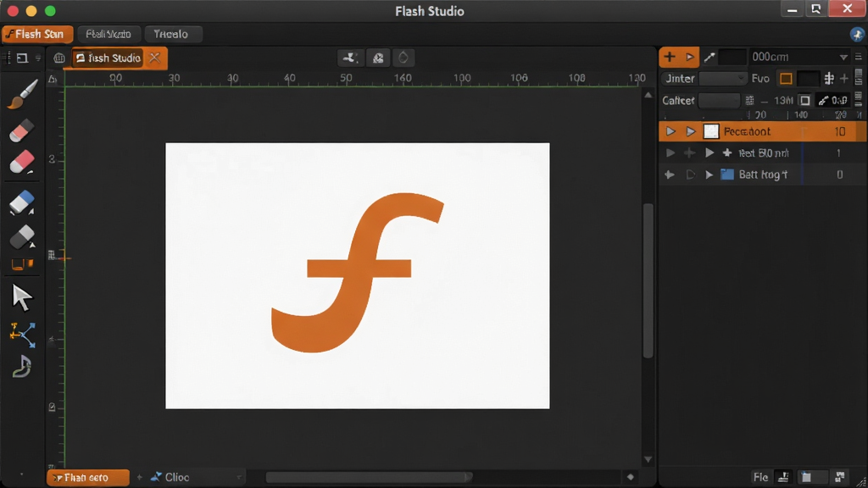Click the icon right of the Fle button
The width and height of the screenshot is (868, 488).
point(783,477)
